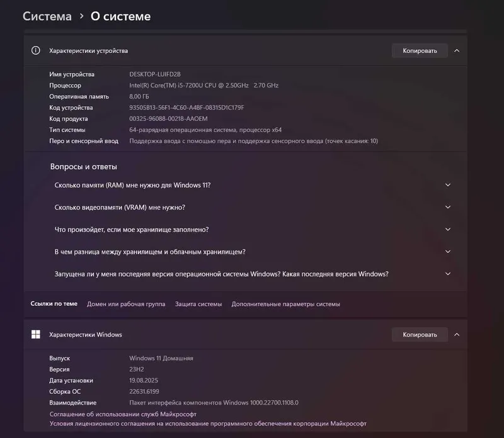Open the Microsoft software license terms link

208,424
